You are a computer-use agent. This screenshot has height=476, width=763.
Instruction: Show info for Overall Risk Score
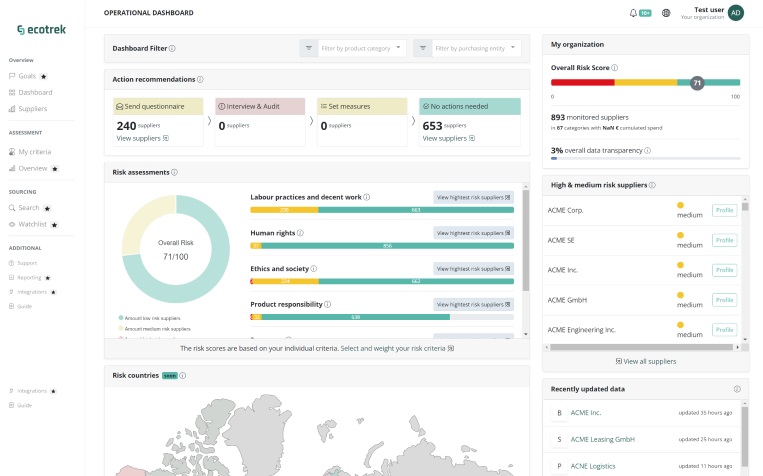(x=615, y=68)
